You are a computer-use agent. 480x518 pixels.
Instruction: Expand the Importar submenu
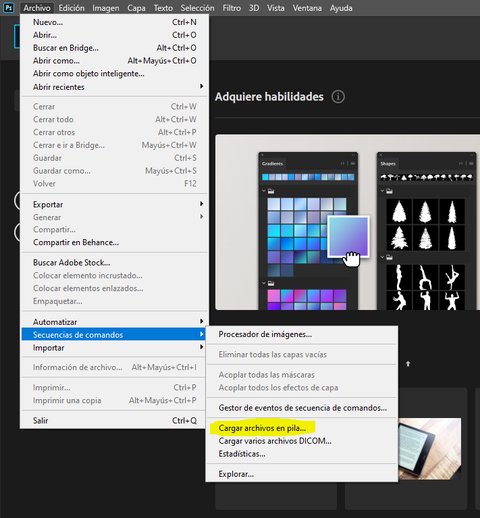click(114, 348)
